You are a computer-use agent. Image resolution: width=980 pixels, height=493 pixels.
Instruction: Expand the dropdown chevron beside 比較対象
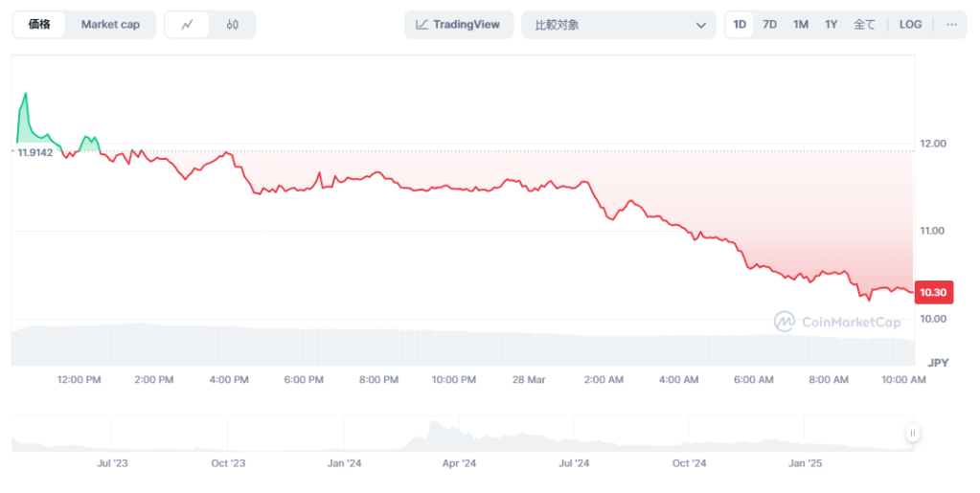pos(700,25)
